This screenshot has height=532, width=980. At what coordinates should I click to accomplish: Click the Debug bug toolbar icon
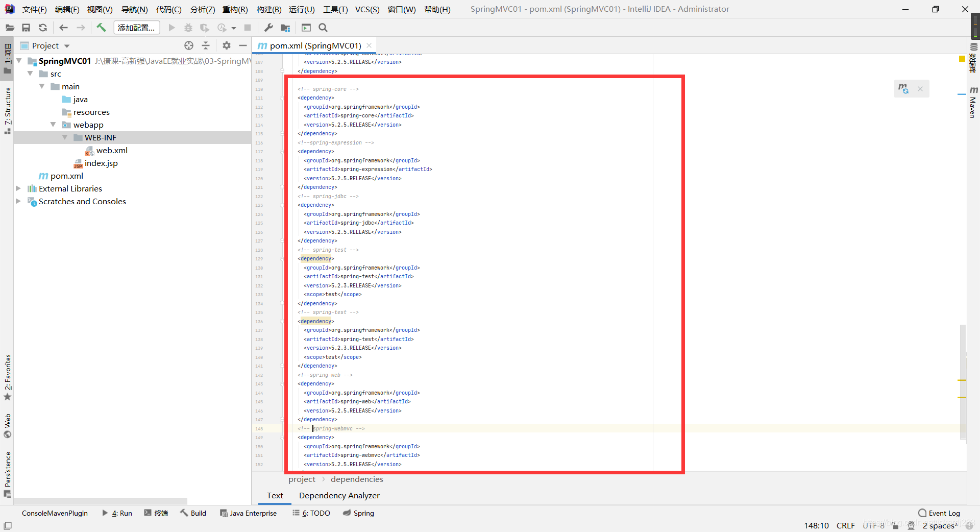(188, 28)
